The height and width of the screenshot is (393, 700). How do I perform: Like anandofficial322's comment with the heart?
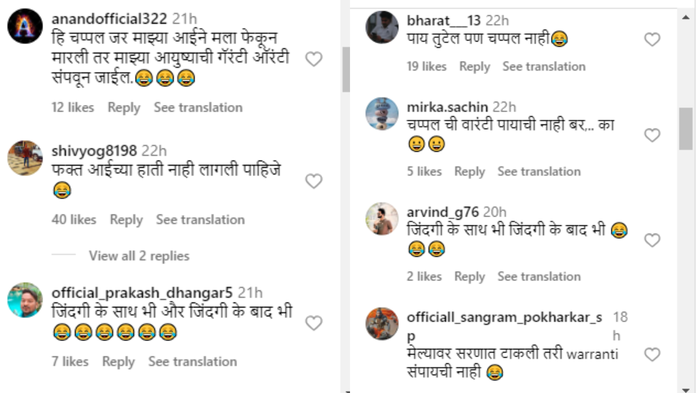point(314,59)
